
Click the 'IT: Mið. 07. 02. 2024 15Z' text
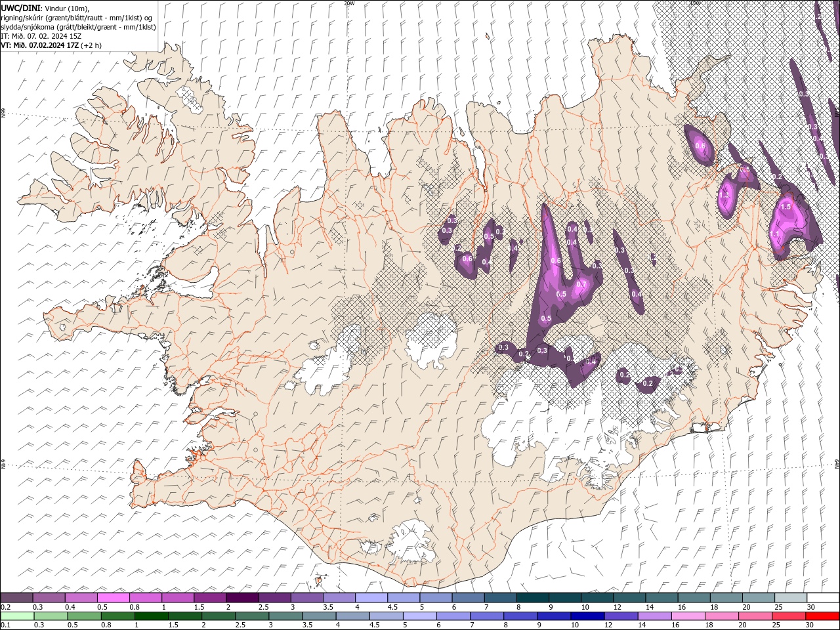pyautogui.click(x=41, y=35)
